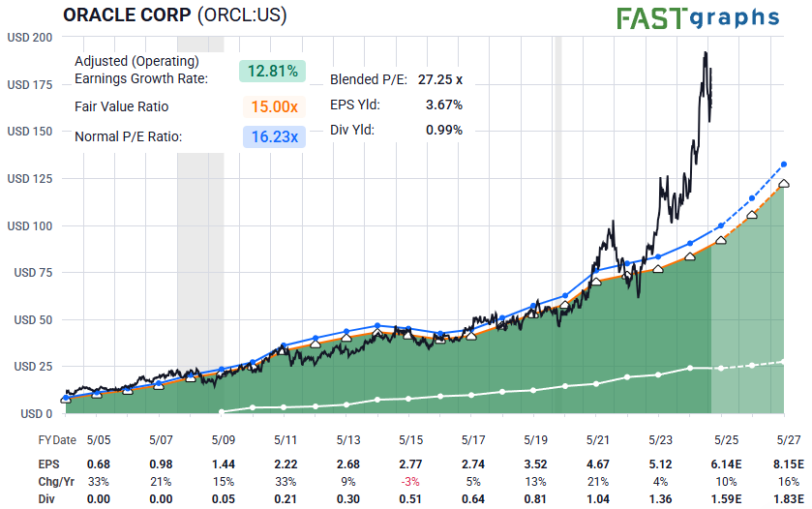Click the USD 200 axis label
The image size is (812, 509).
coord(29,38)
